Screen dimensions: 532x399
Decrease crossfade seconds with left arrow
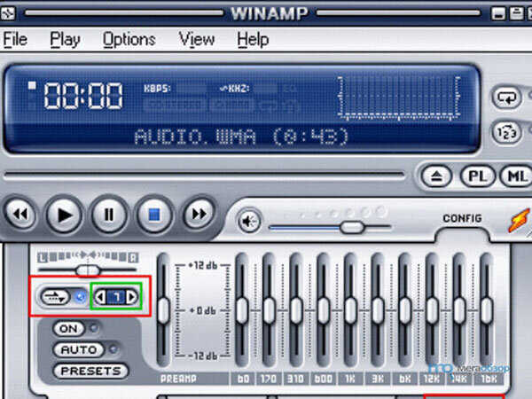point(100,297)
